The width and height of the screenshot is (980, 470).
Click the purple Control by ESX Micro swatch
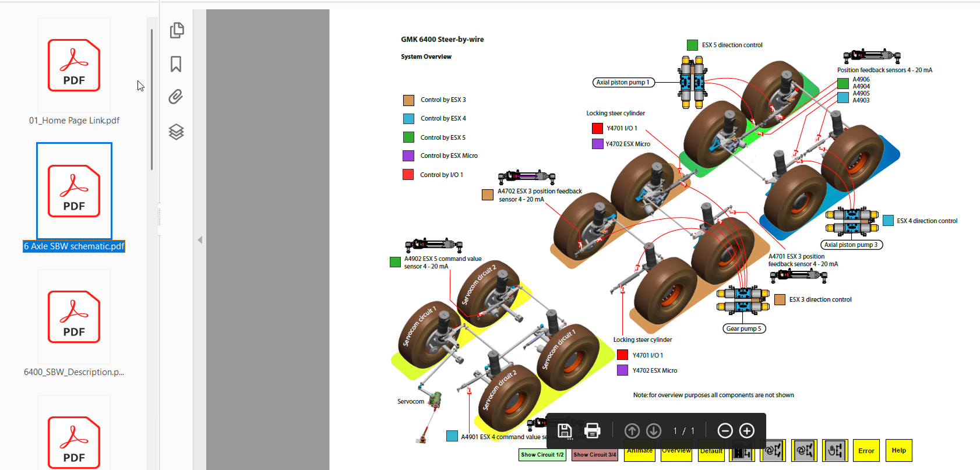pyautogui.click(x=408, y=156)
